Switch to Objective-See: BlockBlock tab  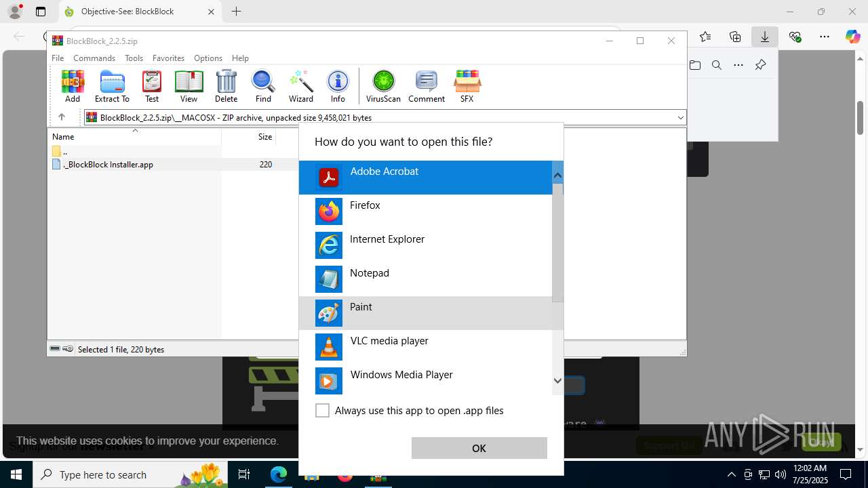click(140, 12)
